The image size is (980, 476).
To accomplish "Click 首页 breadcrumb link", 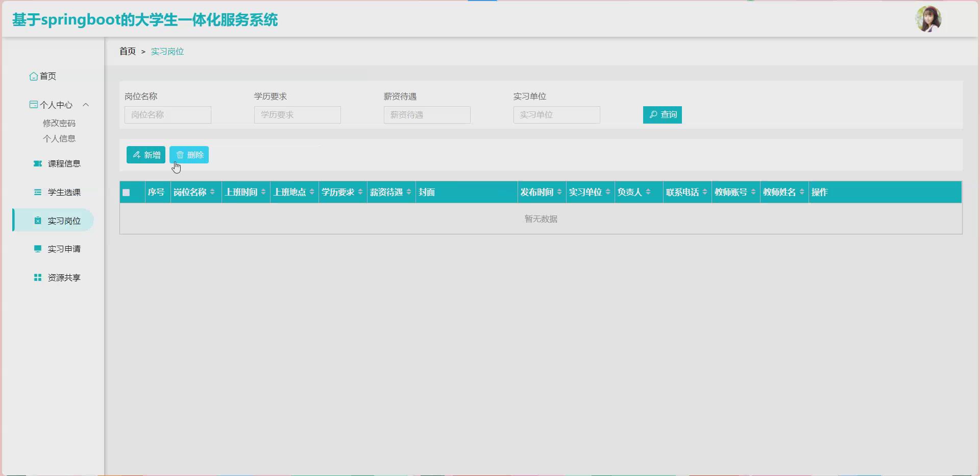I will 128,51.
